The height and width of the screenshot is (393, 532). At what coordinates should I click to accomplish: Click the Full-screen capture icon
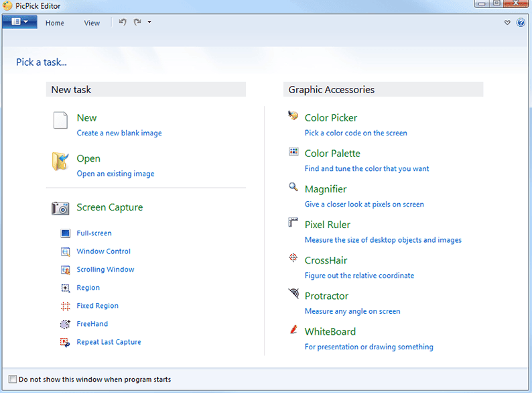click(x=65, y=233)
